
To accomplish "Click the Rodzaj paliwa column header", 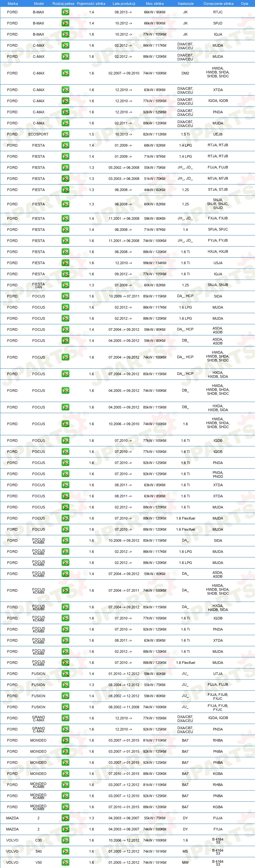I will [63, 4].
